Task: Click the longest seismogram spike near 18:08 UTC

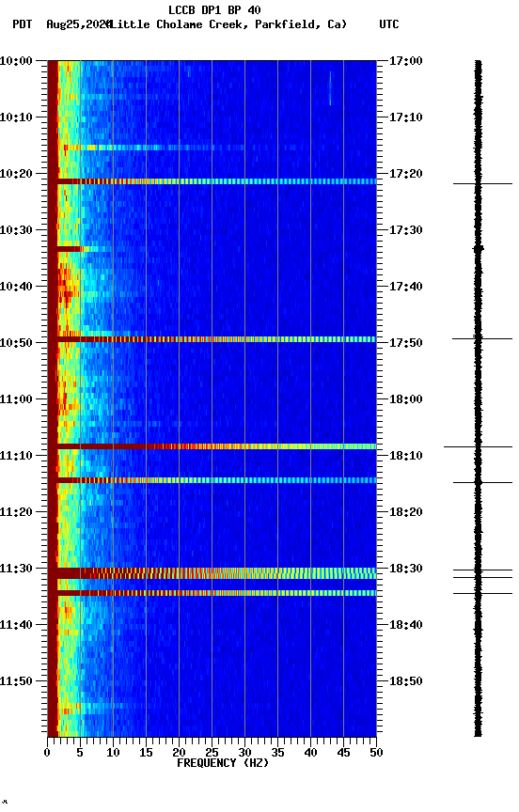Action: coord(478,446)
